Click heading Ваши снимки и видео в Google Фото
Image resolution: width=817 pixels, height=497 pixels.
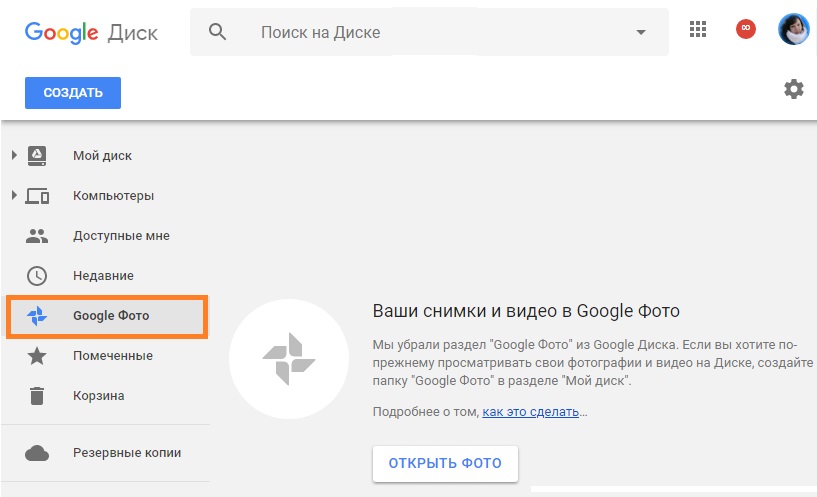pyautogui.click(x=526, y=311)
